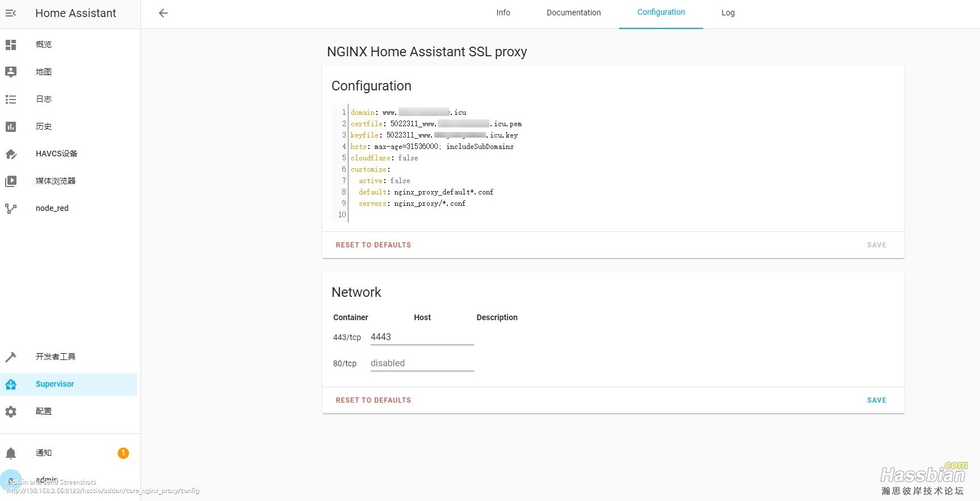The image size is (980, 501).
Task: Open the 日志 logbook list icon
Action: point(11,100)
